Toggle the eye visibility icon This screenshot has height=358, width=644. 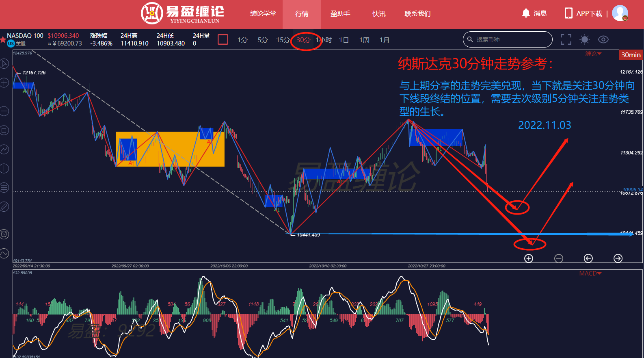click(603, 39)
